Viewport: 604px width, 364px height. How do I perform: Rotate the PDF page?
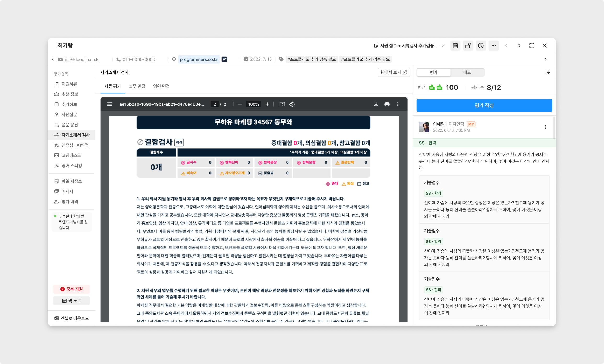292,104
